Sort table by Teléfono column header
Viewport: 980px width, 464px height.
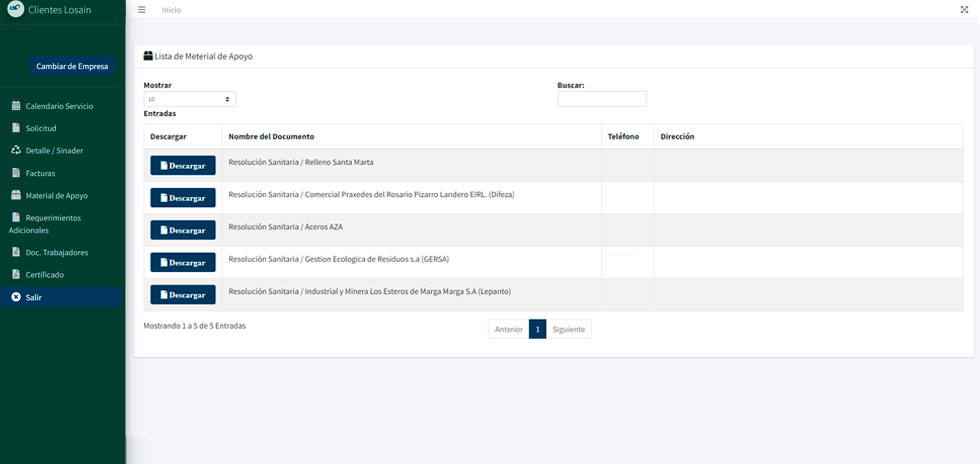pos(623,136)
